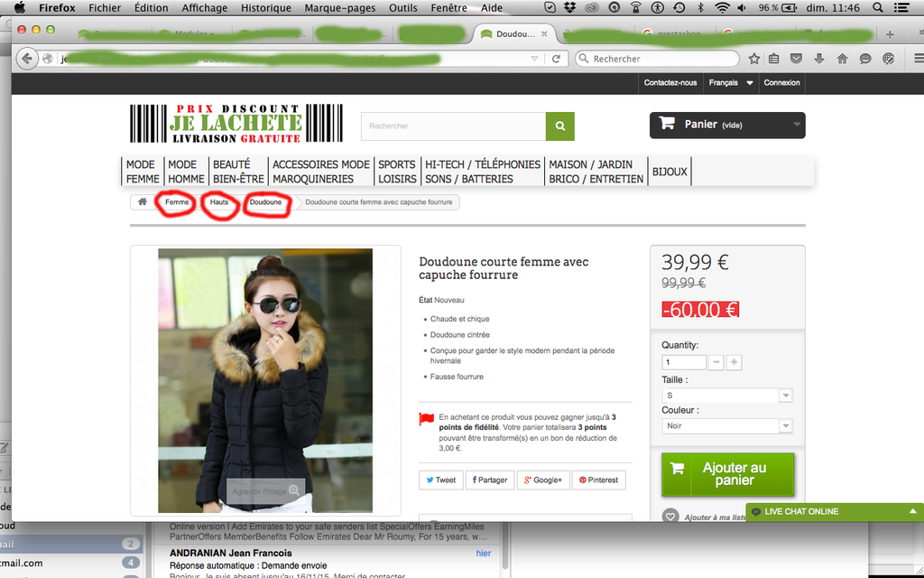This screenshot has height=578, width=924.
Task: Open the Couleur color dropdown
Action: click(726, 426)
